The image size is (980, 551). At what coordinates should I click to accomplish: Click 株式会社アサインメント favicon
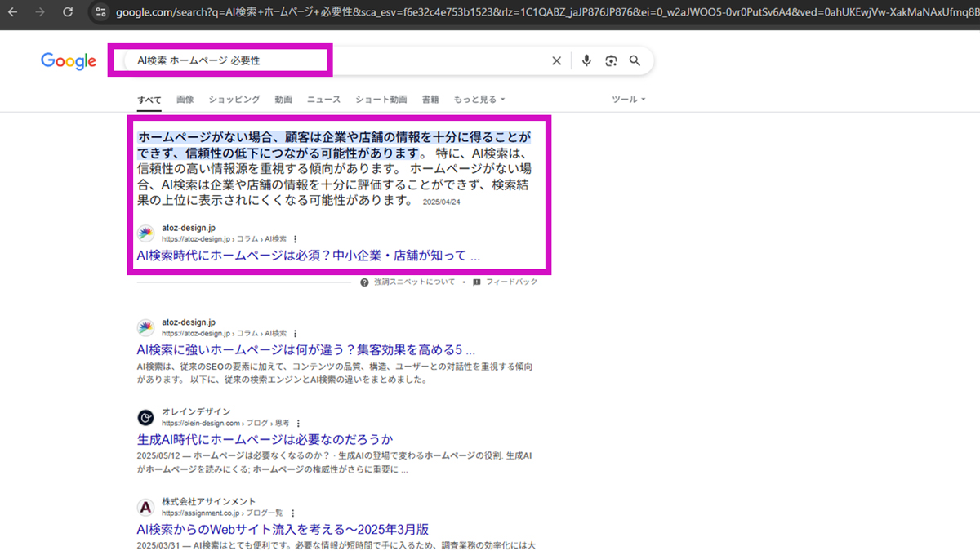145,507
